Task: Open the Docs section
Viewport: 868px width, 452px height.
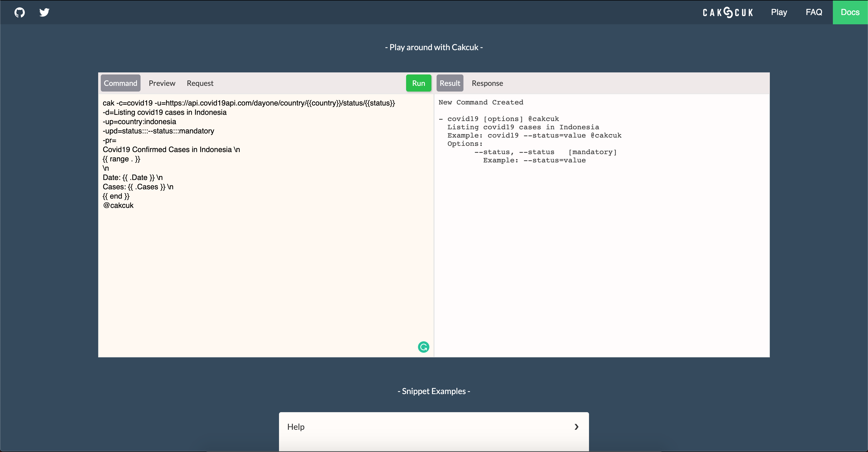Action: [x=850, y=12]
